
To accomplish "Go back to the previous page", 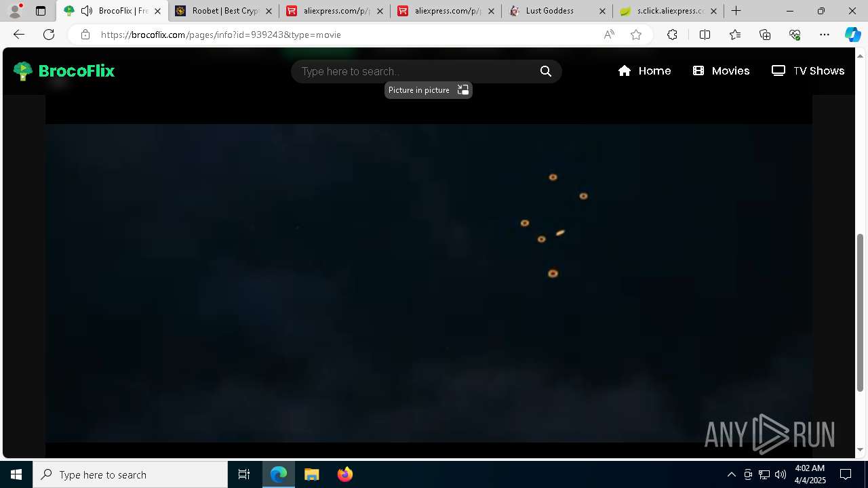I will [19, 35].
